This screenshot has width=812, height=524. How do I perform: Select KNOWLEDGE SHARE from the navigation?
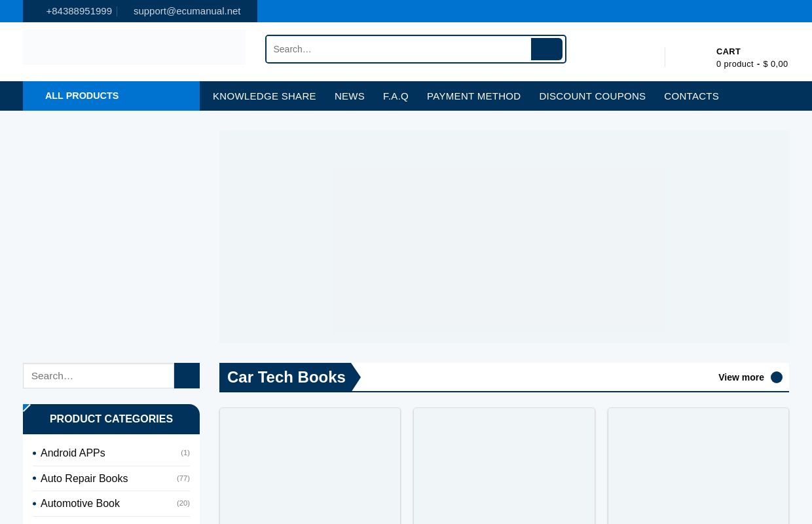click(x=264, y=96)
